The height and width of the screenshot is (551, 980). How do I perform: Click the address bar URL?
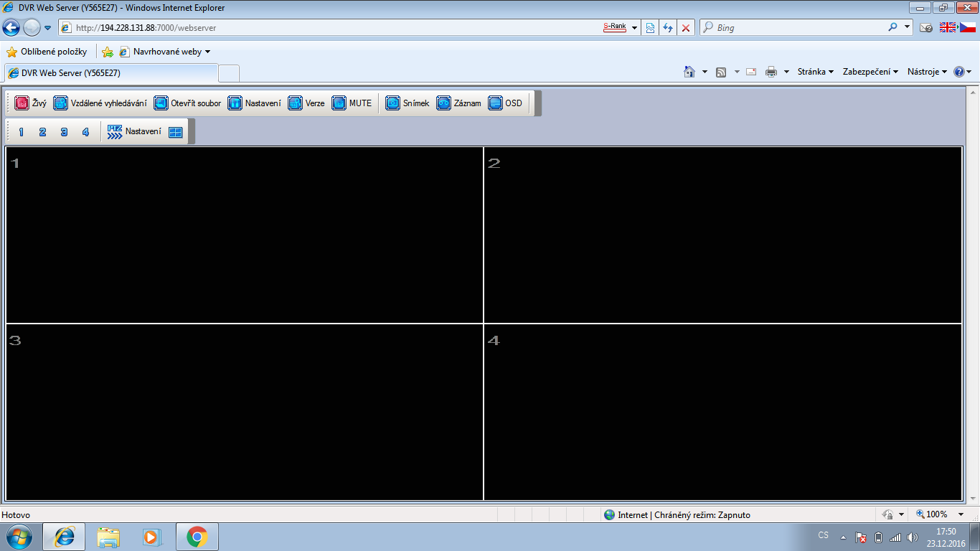(x=146, y=28)
